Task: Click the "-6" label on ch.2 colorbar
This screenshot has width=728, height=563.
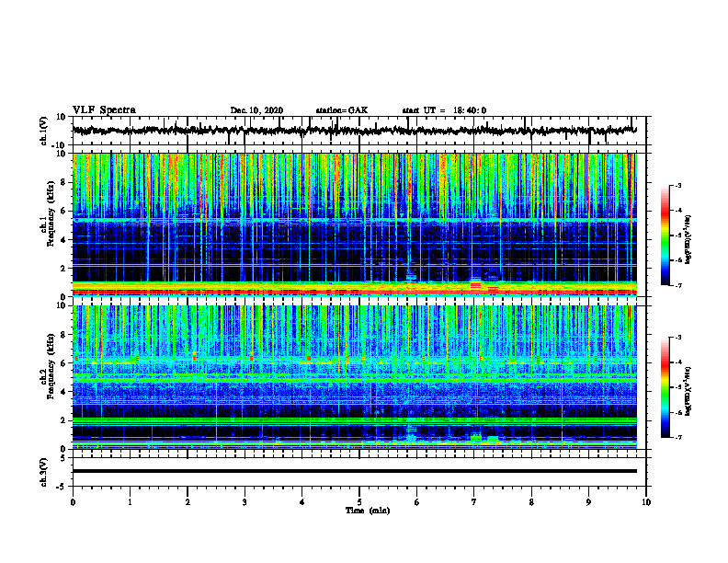Action: (678, 412)
